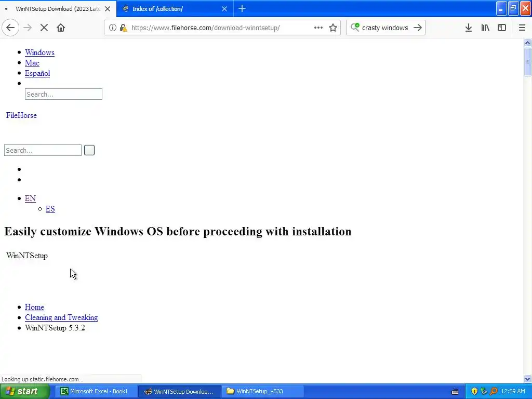Open the Firefox hamburger menu

click(522, 28)
